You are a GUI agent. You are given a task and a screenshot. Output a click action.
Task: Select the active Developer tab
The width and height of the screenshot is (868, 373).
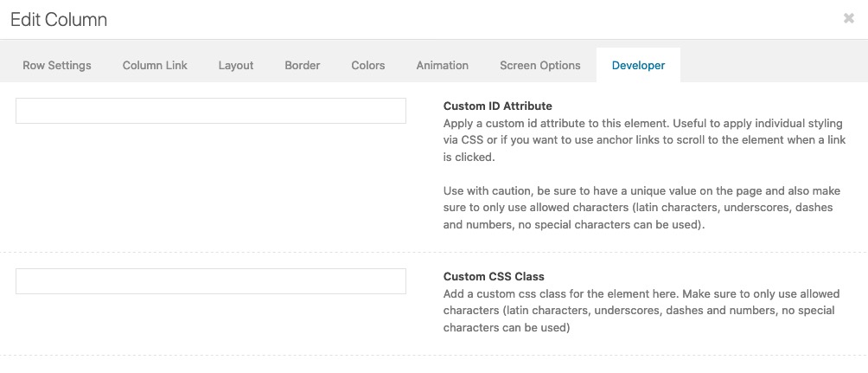pyautogui.click(x=638, y=66)
